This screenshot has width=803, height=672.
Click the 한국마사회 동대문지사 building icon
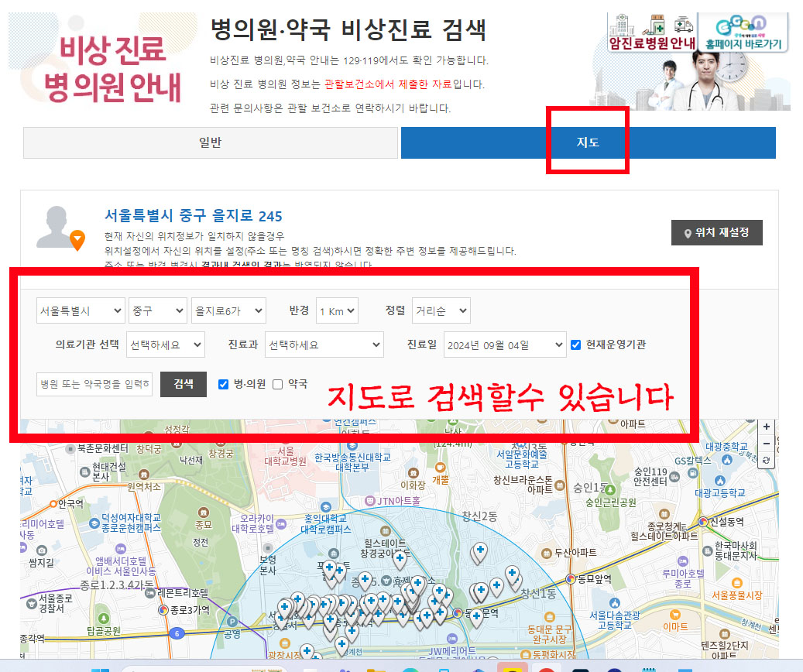pos(708,551)
